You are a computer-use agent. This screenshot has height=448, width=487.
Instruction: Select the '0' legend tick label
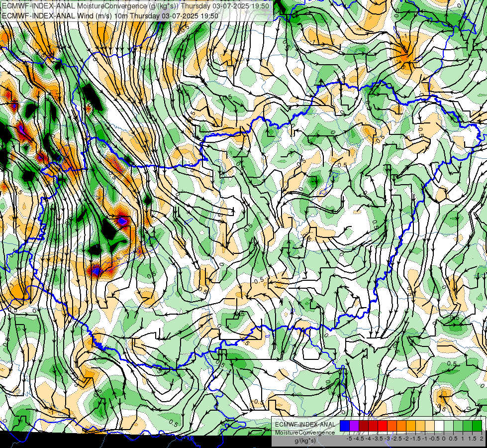pos(444,439)
